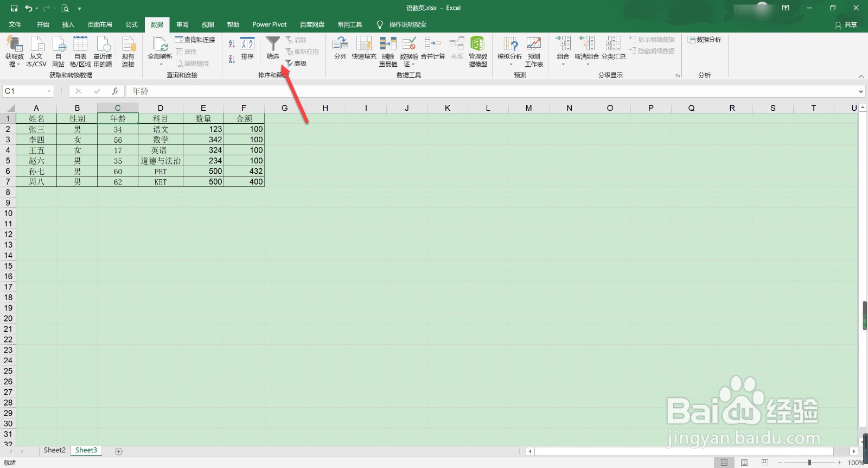Open the Name Box dropdown

click(49, 91)
